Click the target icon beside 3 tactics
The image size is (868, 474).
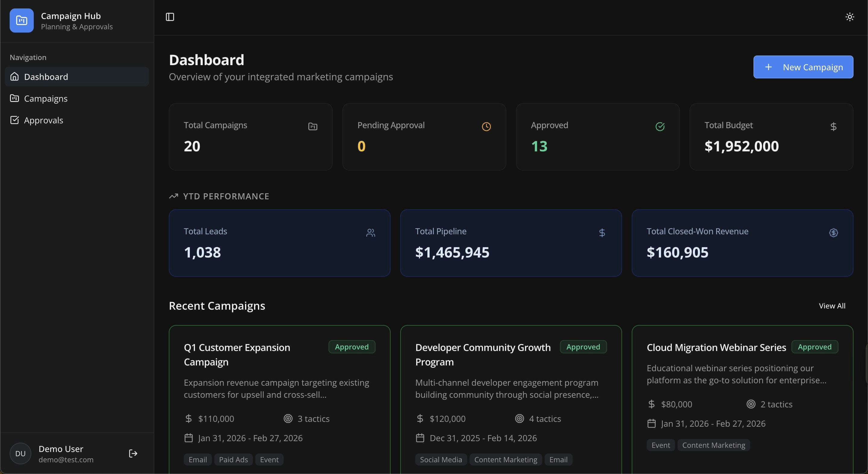click(288, 419)
